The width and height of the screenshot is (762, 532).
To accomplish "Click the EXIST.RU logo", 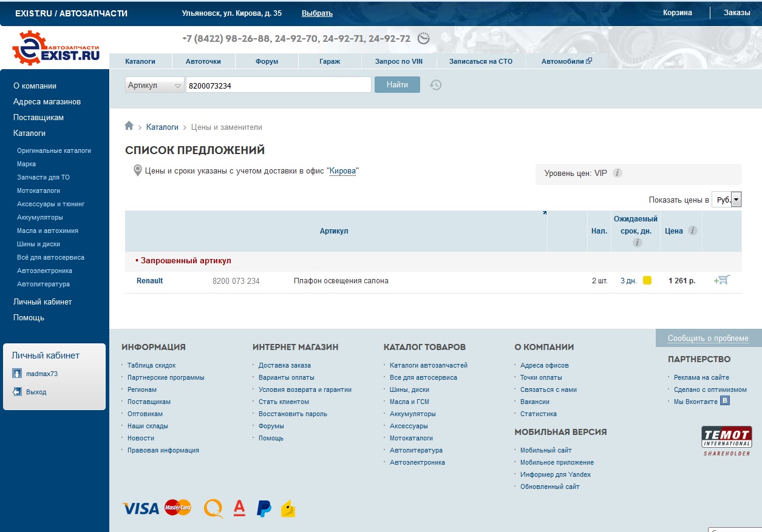I will (56, 49).
